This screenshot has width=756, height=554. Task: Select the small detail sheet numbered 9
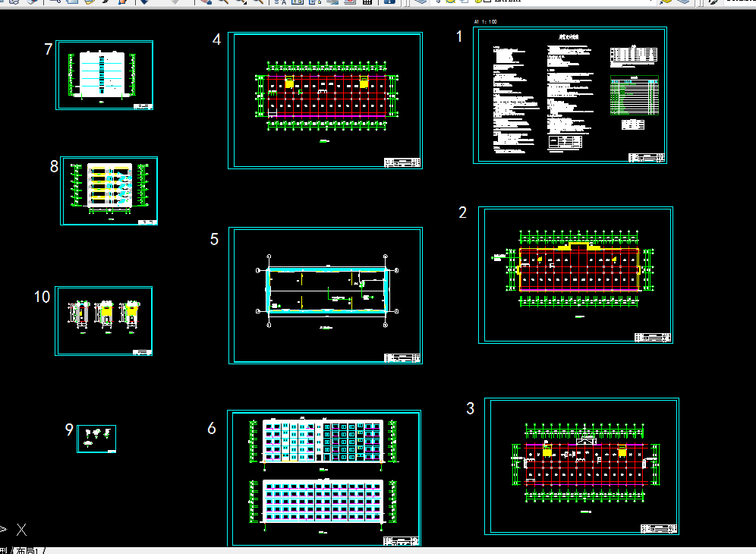click(96, 439)
